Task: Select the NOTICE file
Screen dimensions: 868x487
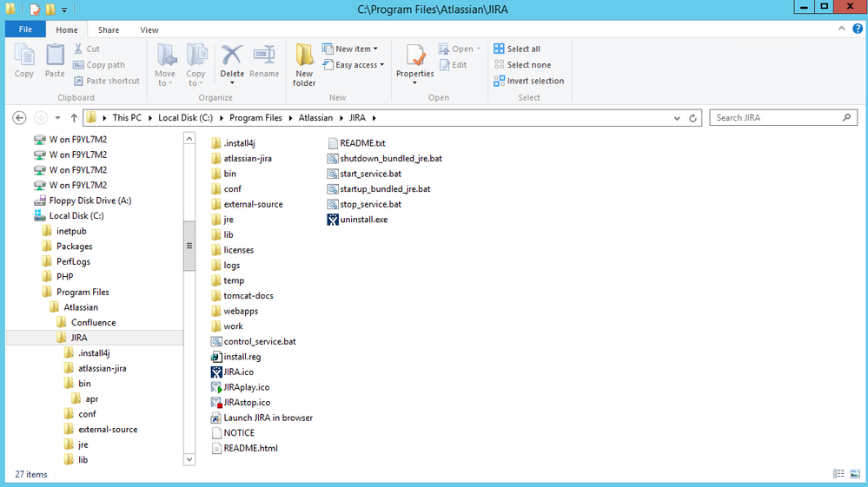Action: click(x=233, y=433)
